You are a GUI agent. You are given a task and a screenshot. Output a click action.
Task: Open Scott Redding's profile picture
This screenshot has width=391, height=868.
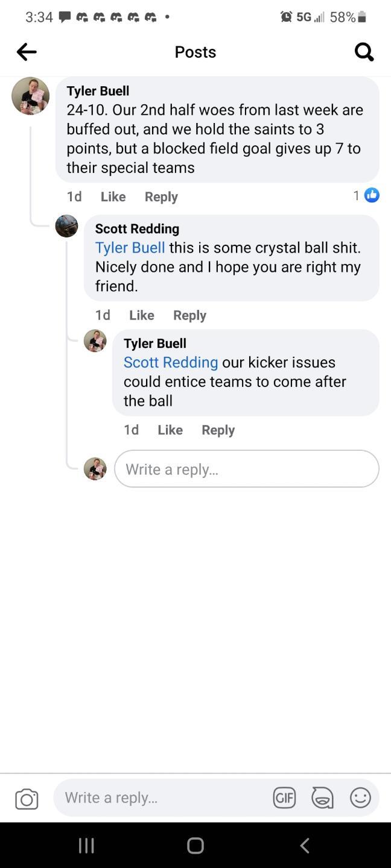pyautogui.click(x=66, y=226)
